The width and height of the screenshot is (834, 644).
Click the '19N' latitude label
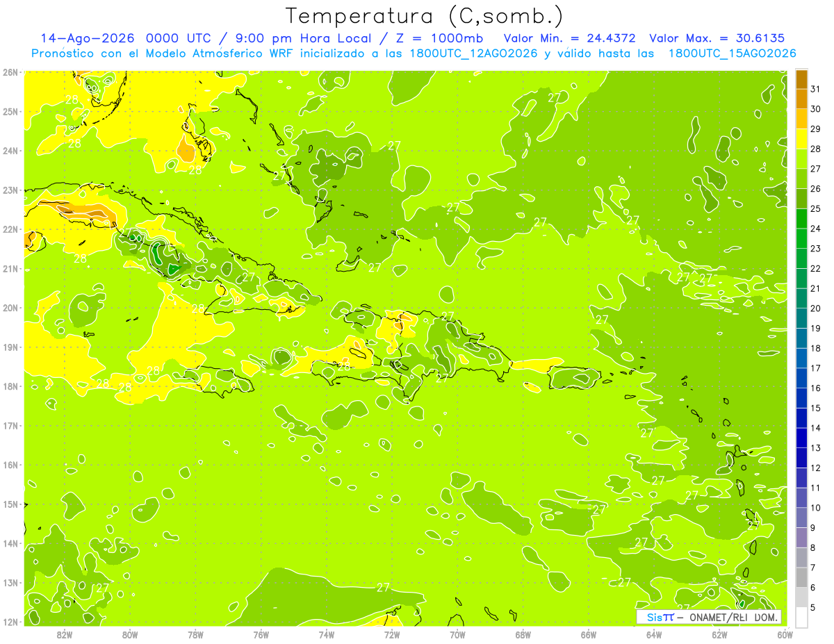(10, 347)
